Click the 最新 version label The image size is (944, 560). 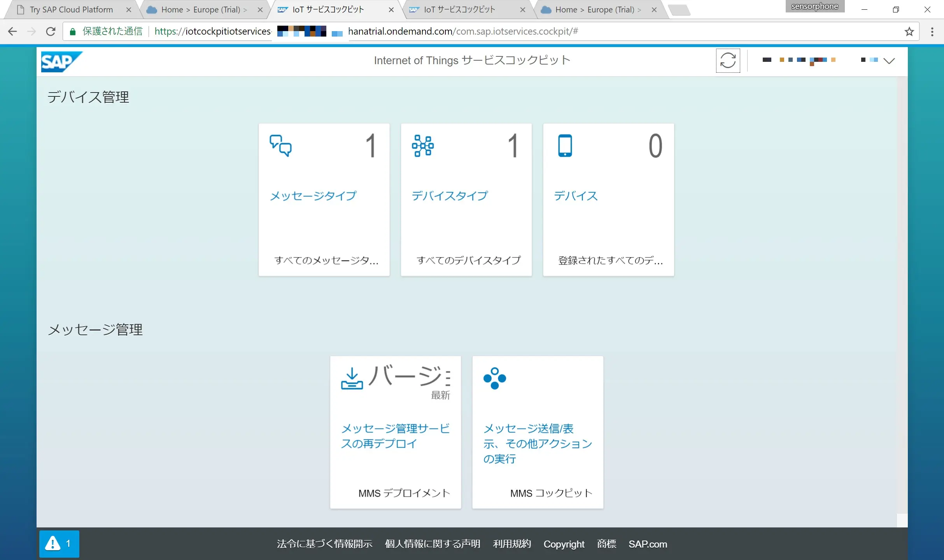pyautogui.click(x=440, y=395)
